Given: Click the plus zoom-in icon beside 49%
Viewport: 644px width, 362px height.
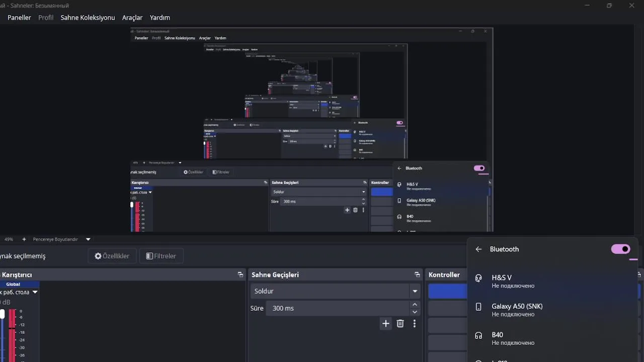Looking at the screenshot, I should (24, 239).
